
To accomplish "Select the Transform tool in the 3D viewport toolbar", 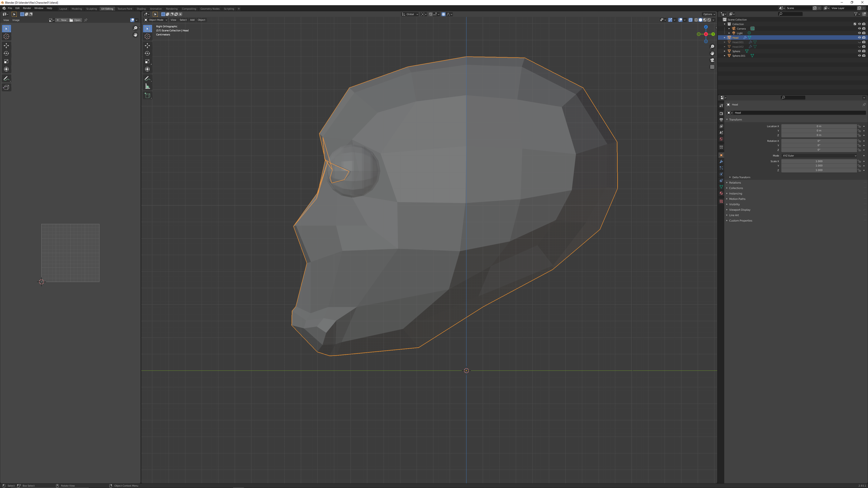I will click(147, 69).
